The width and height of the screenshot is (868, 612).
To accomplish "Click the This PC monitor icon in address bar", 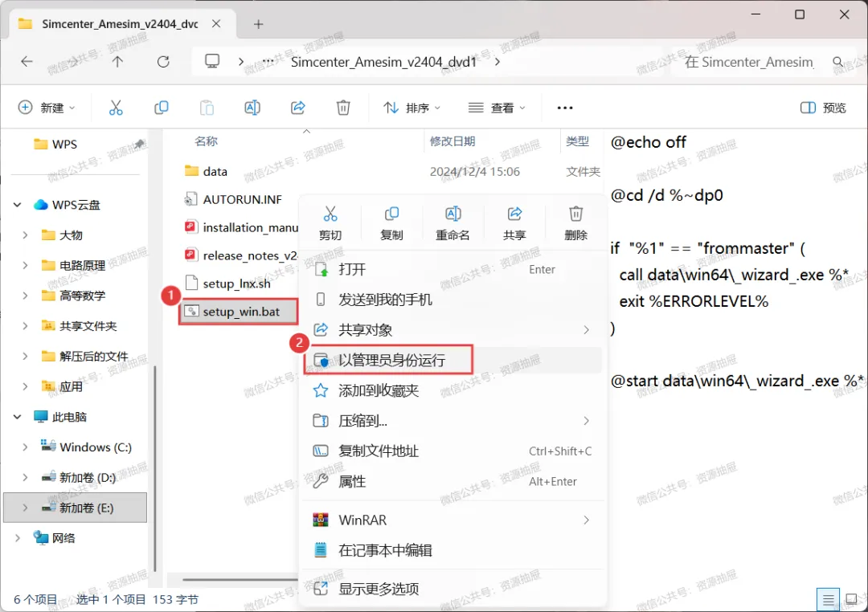I will (212, 61).
